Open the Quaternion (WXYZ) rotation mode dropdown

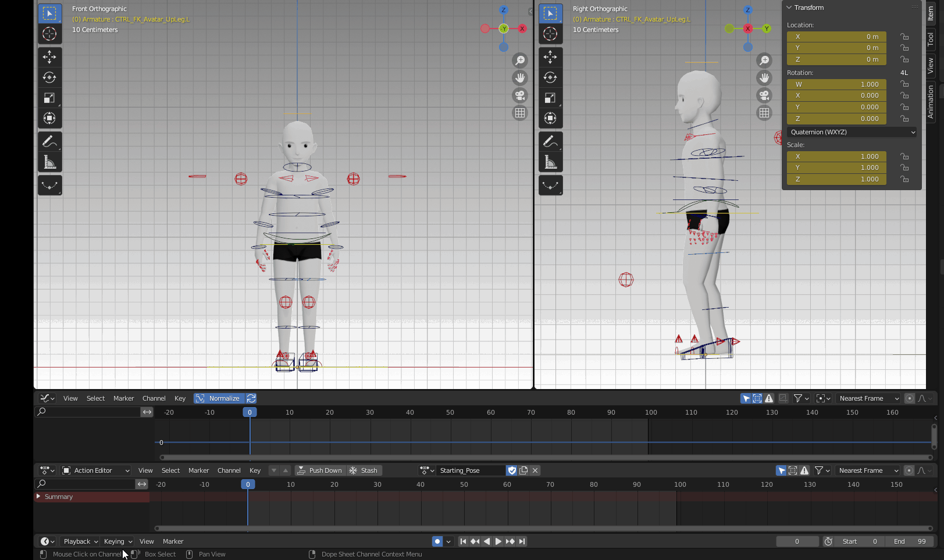point(852,132)
